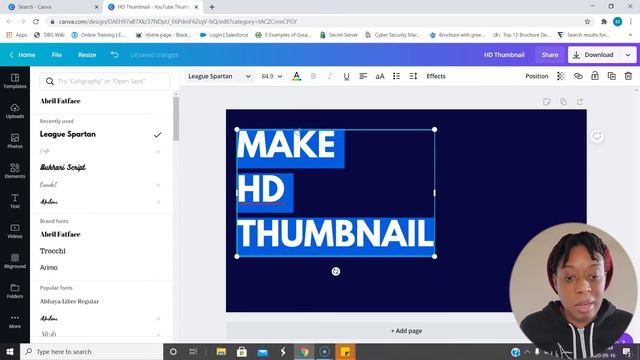
Task: Open the Resize menu
Action: [x=87, y=55]
